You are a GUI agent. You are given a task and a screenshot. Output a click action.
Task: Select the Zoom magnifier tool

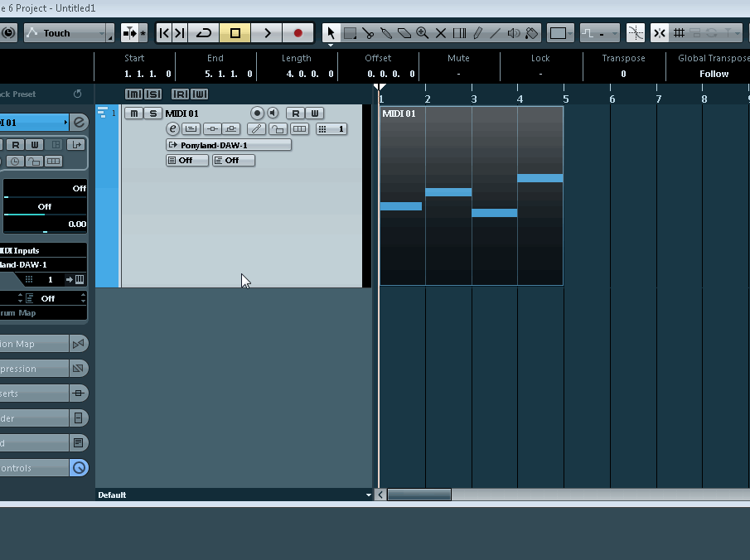[423, 33]
